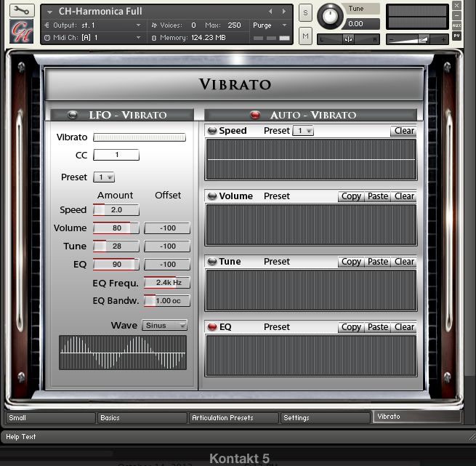
Task: Click the EQ curve editor table
Action: pos(311,355)
